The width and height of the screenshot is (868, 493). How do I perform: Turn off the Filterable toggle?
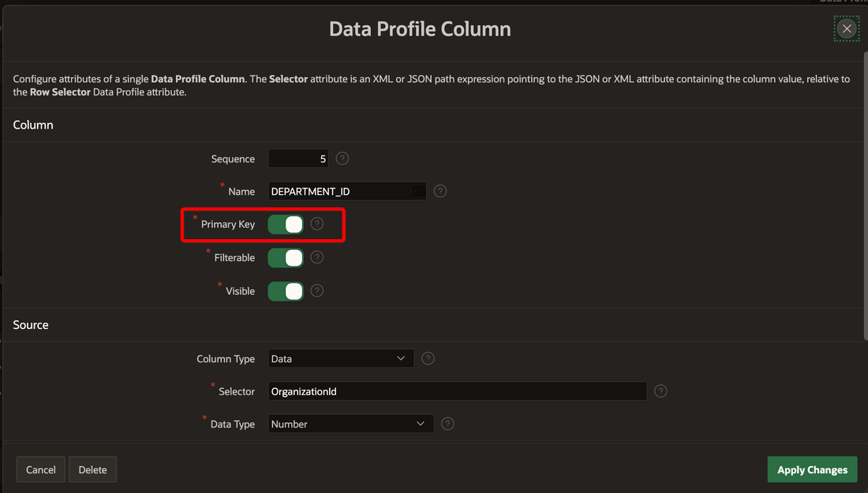point(285,257)
